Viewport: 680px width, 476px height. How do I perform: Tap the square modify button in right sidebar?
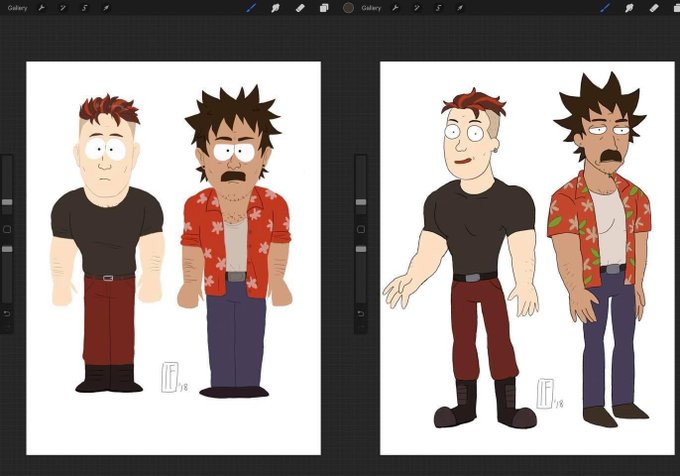click(x=361, y=229)
